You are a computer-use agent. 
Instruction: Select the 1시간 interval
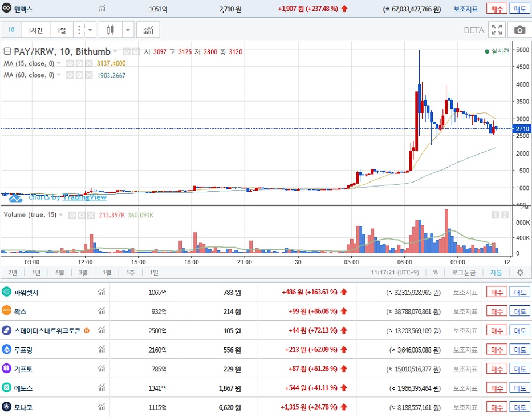[x=35, y=30]
